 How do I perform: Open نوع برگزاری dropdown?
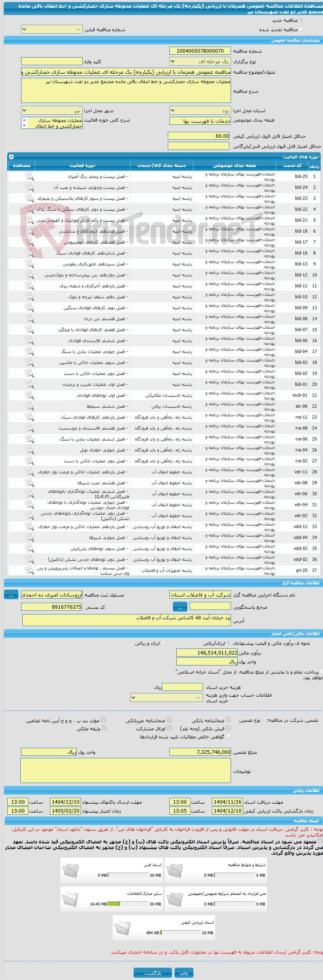tap(200, 62)
